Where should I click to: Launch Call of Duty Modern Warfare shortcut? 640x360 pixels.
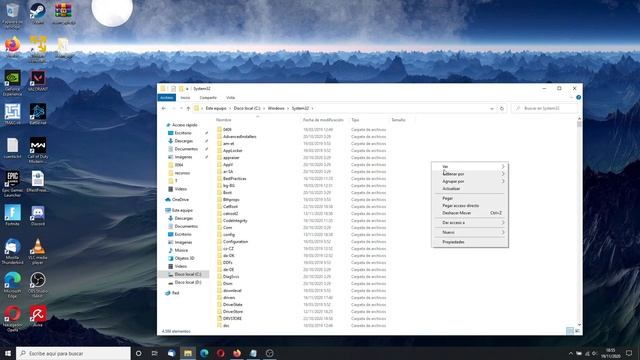tap(38, 150)
